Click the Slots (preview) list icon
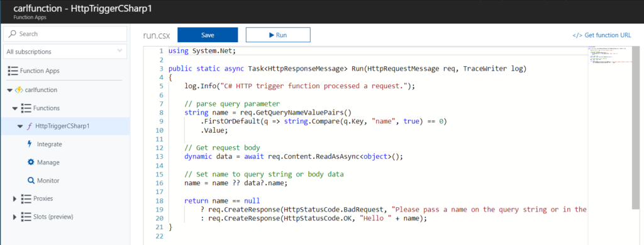This screenshot has height=245, width=644. 26,217
